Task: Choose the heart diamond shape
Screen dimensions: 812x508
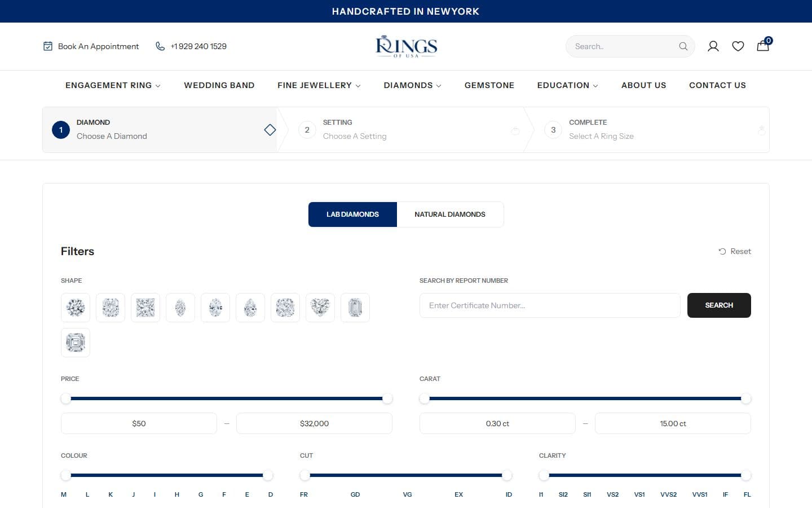Action: coord(320,308)
